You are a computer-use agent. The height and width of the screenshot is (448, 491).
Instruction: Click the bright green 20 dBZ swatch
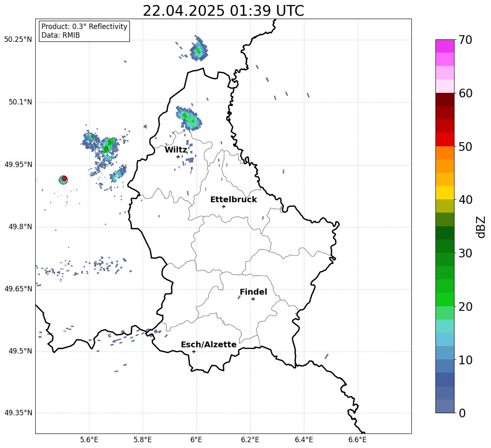445,299
